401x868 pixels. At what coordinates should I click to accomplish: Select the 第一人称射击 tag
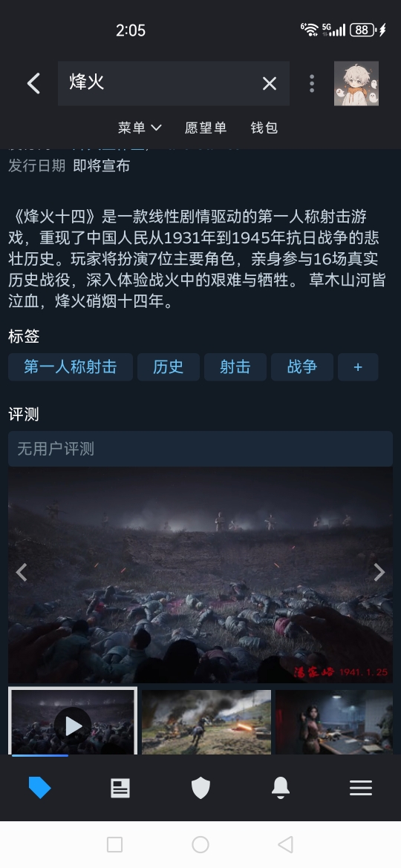tap(71, 367)
